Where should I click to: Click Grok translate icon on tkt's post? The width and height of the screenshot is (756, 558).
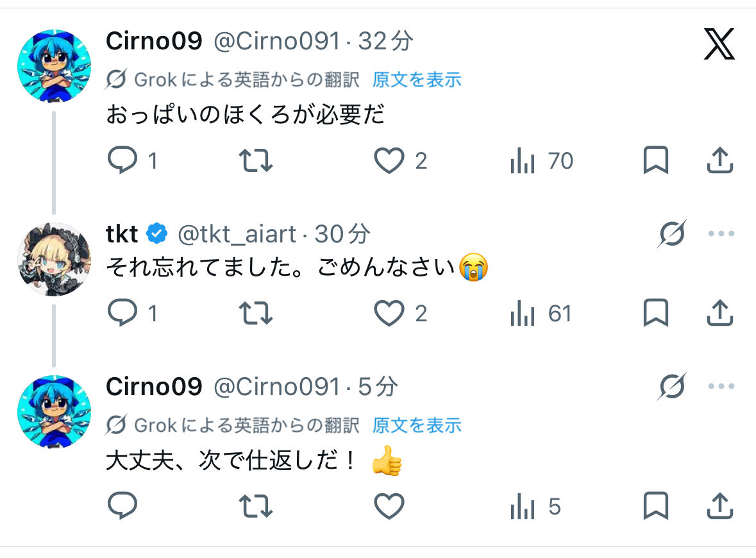tap(671, 234)
